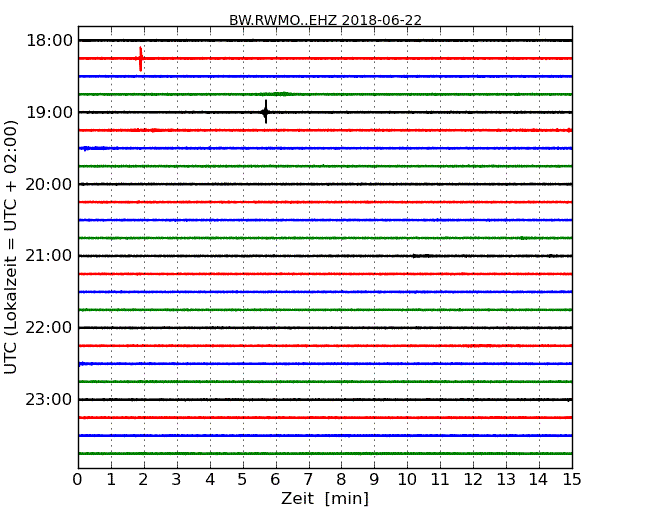650x520 pixels.
Task: Click the 21:00 time label
Action: (49, 256)
